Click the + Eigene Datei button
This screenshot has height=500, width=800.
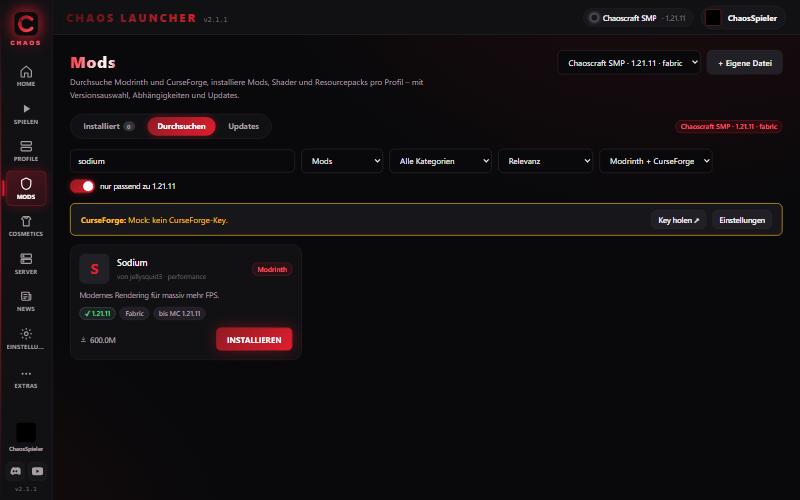[x=744, y=63]
